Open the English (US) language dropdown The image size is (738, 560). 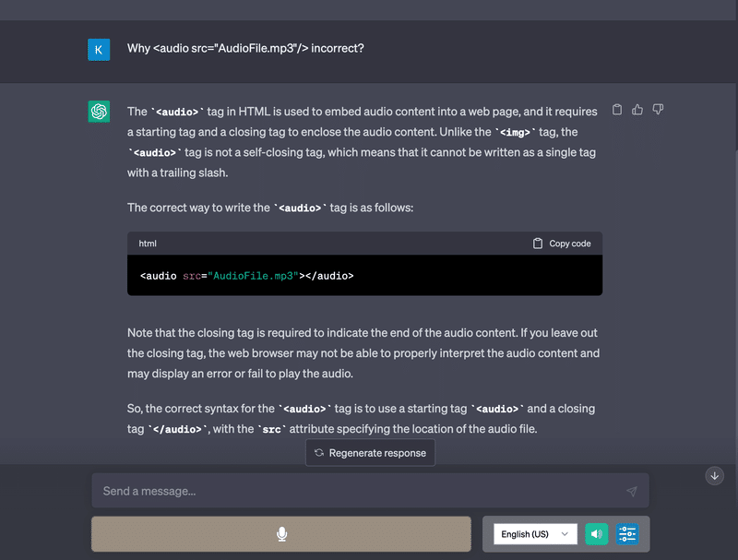(x=536, y=534)
